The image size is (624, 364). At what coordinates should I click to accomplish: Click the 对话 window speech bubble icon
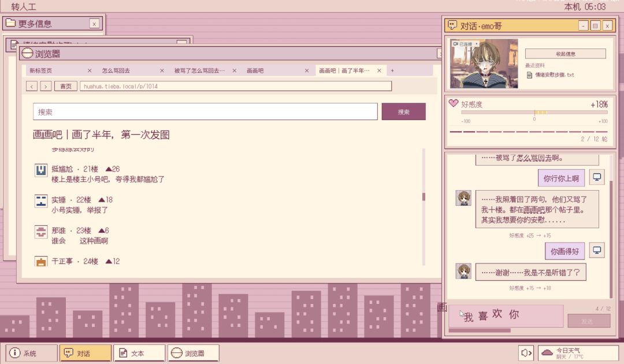452,25
